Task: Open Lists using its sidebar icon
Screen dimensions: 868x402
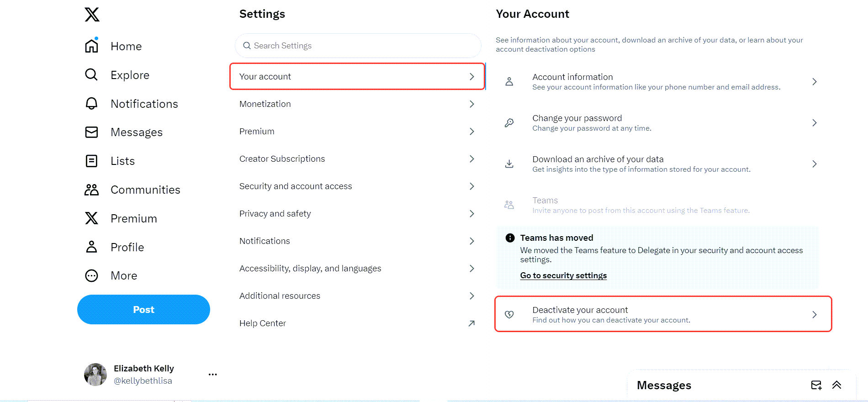Action: pos(91,161)
